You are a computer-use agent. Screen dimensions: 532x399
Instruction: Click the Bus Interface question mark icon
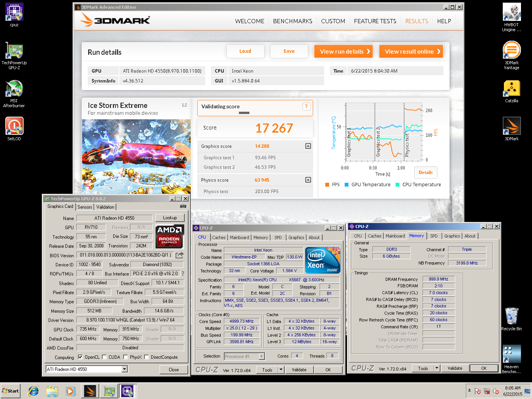coord(183,274)
